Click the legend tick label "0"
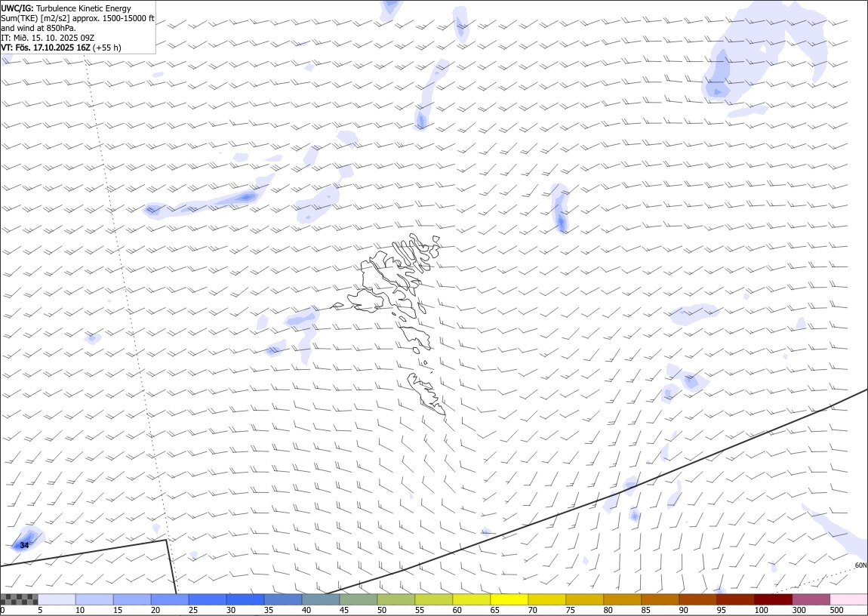This screenshot has height=616, width=868. coord(3,610)
